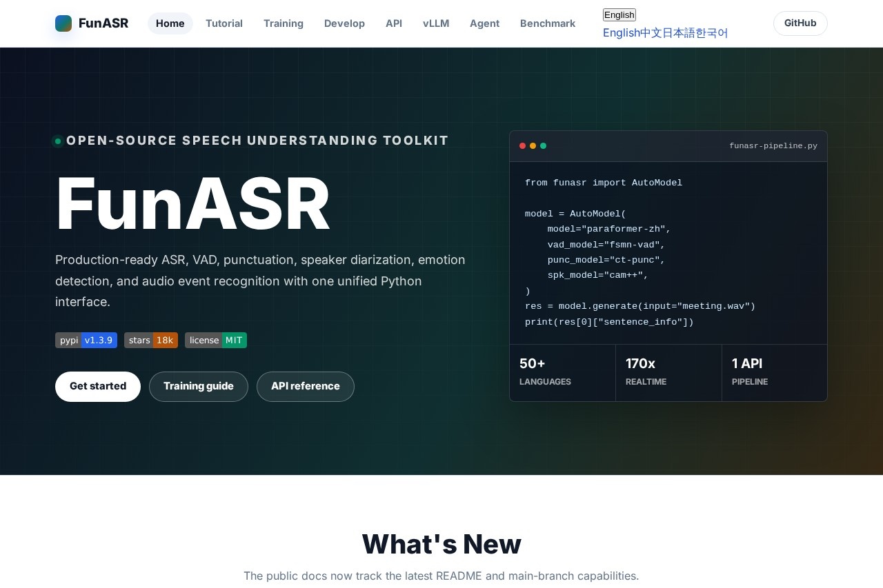The height and width of the screenshot is (588, 883).
Task: Click the 'model="paraformer-zh",' code line
Action: [x=609, y=230]
